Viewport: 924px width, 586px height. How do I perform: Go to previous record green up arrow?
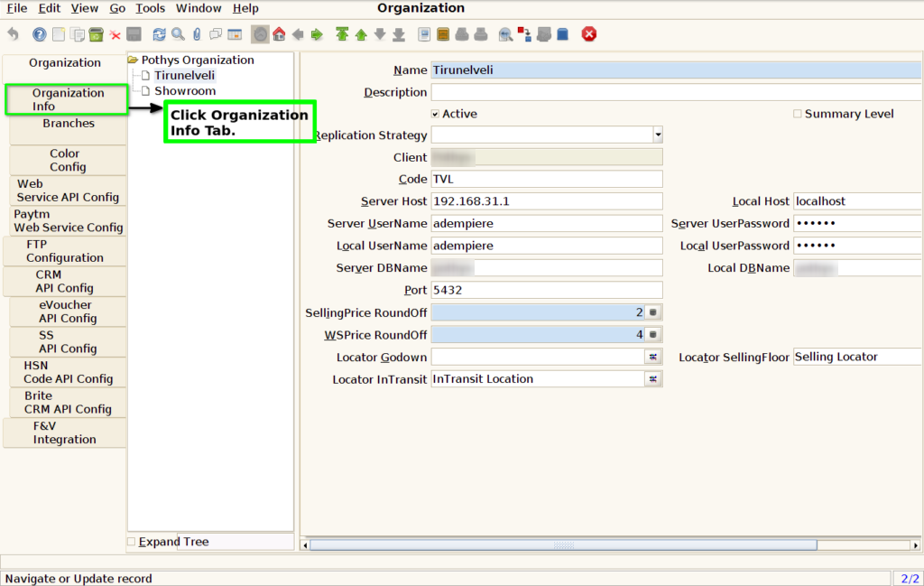pyautogui.click(x=361, y=34)
